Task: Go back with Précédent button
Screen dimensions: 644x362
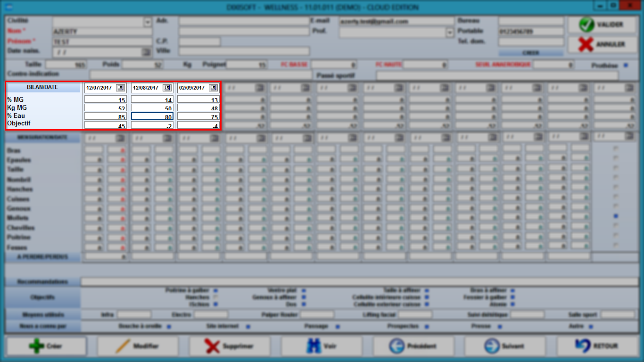Action: click(413, 346)
